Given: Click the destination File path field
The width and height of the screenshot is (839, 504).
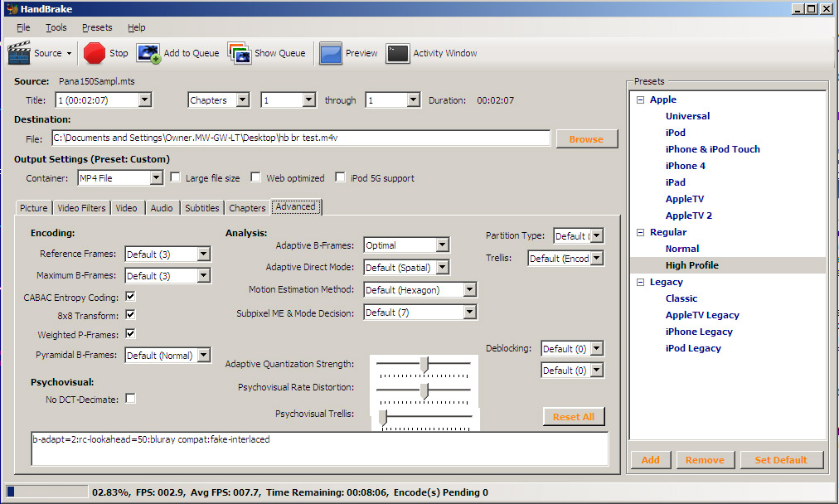Looking at the screenshot, I should pyautogui.click(x=301, y=138).
